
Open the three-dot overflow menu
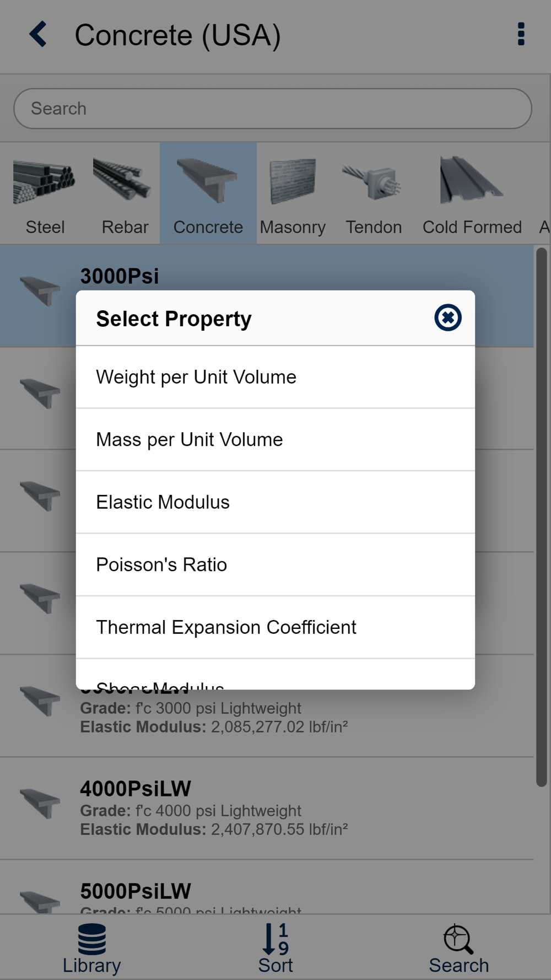coord(521,34)
